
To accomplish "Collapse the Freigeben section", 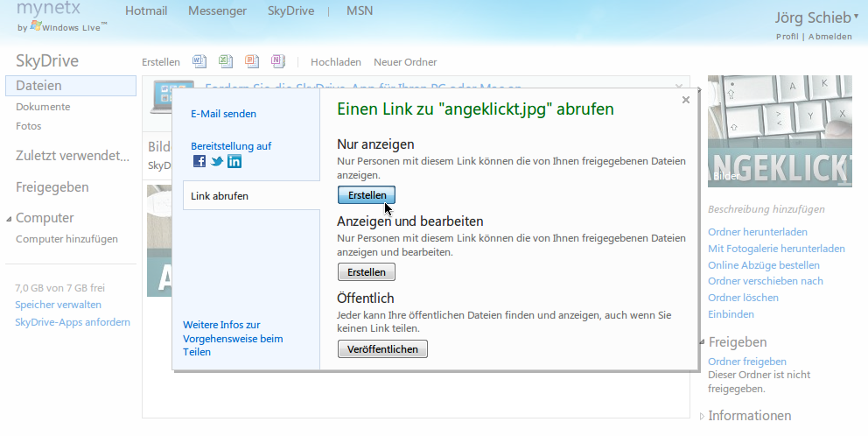I will pos(702,341).
